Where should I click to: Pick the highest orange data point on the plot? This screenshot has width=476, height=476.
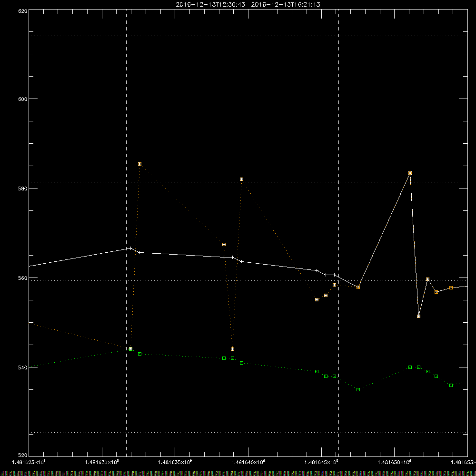[139, 164]
